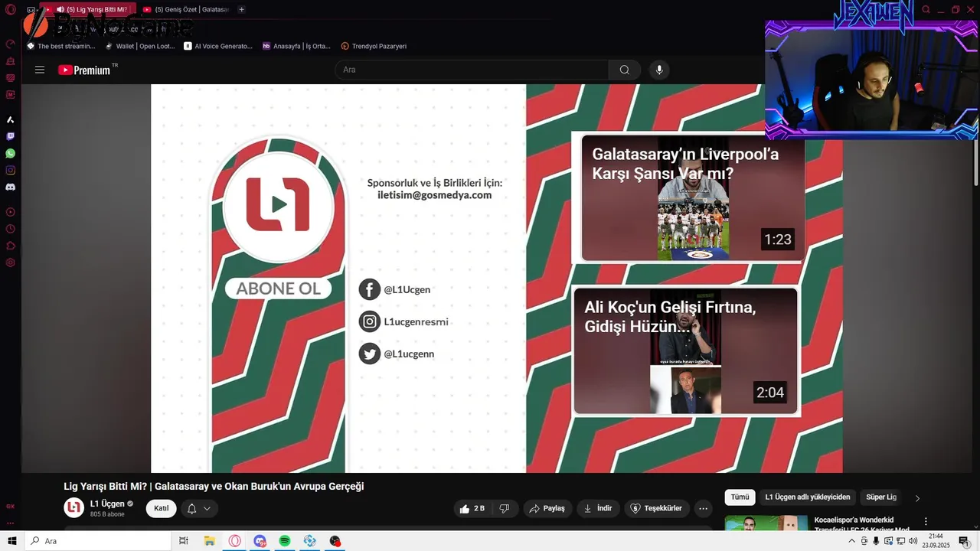Open the taskbar clock showing 21:44
The height and width of the screenshot is (551, 980).
936,541
